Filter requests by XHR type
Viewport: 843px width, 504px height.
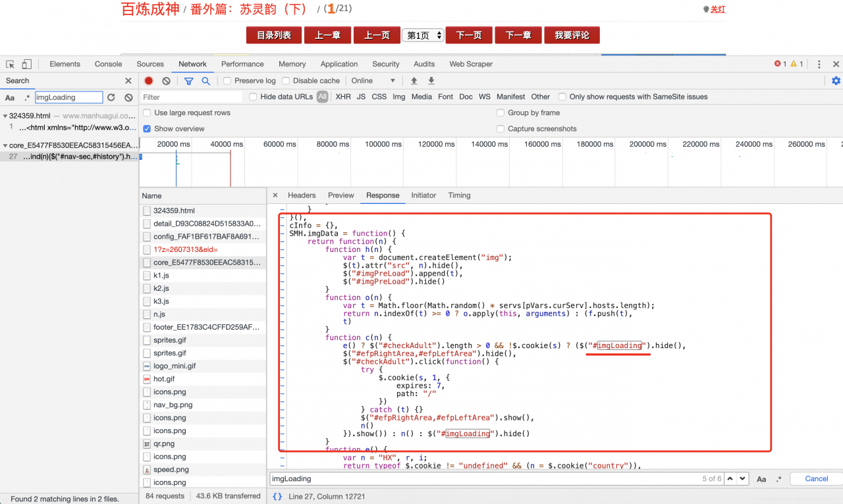pos(343,97)
